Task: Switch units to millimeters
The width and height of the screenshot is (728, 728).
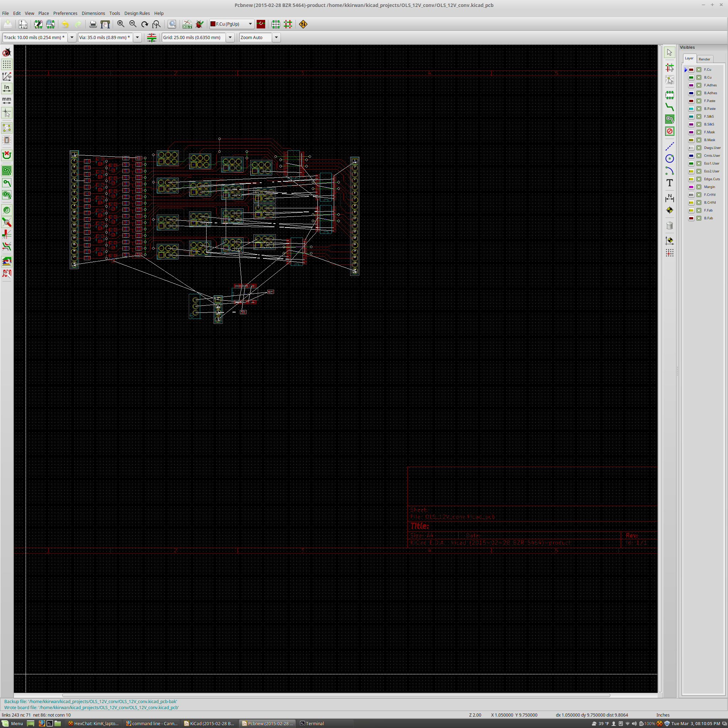Action: (x=7, y=100)
